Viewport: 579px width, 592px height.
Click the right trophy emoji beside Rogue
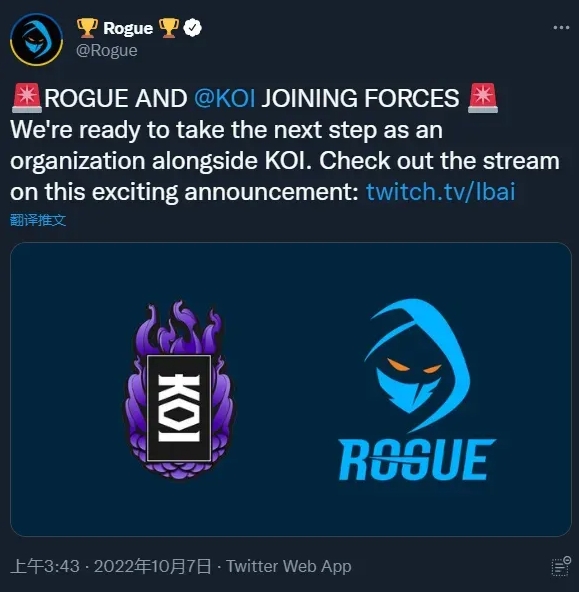pyautogui.click(x=168, y=28)
